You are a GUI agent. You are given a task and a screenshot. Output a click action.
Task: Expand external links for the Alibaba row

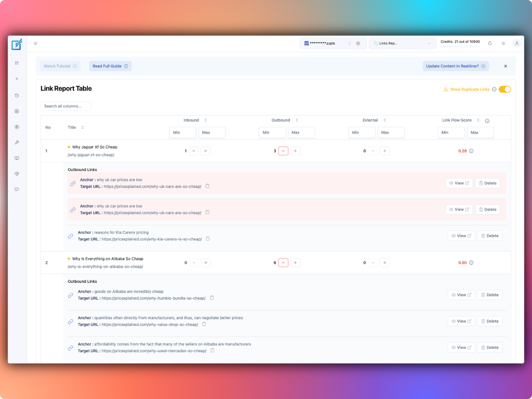(373, 262)
